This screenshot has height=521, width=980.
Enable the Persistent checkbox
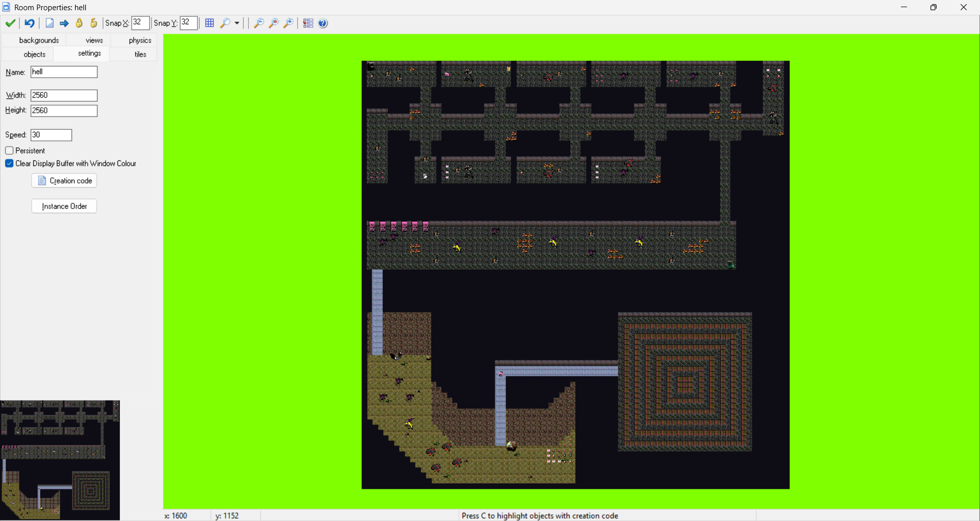click(9, 151)
